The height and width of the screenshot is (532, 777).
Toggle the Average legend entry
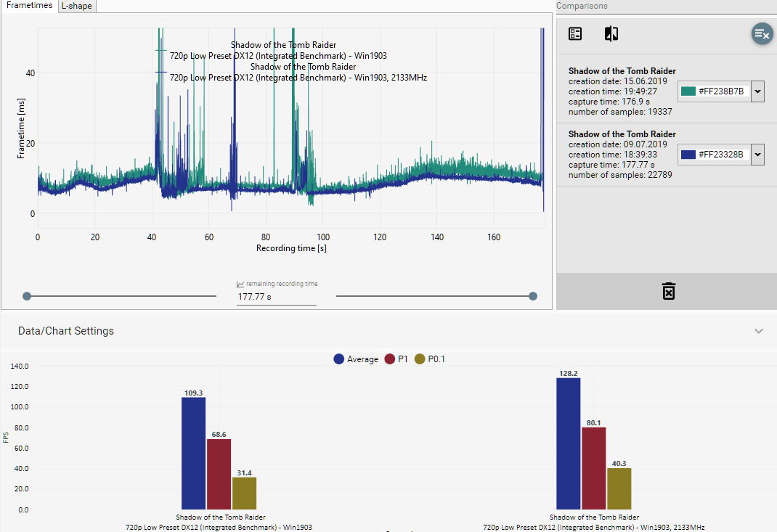coord(356,359)
